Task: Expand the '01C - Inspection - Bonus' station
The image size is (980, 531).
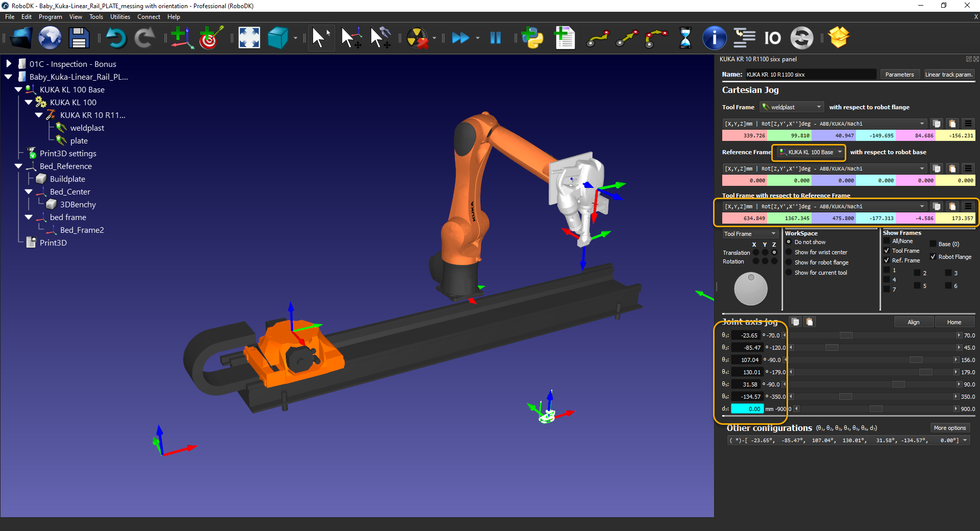Action: tap(9, 64)
